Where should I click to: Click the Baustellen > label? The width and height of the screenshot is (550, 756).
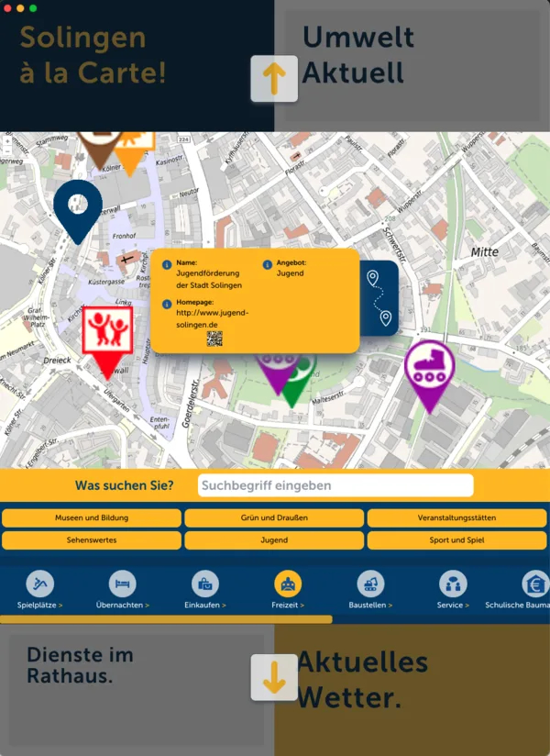370,606
